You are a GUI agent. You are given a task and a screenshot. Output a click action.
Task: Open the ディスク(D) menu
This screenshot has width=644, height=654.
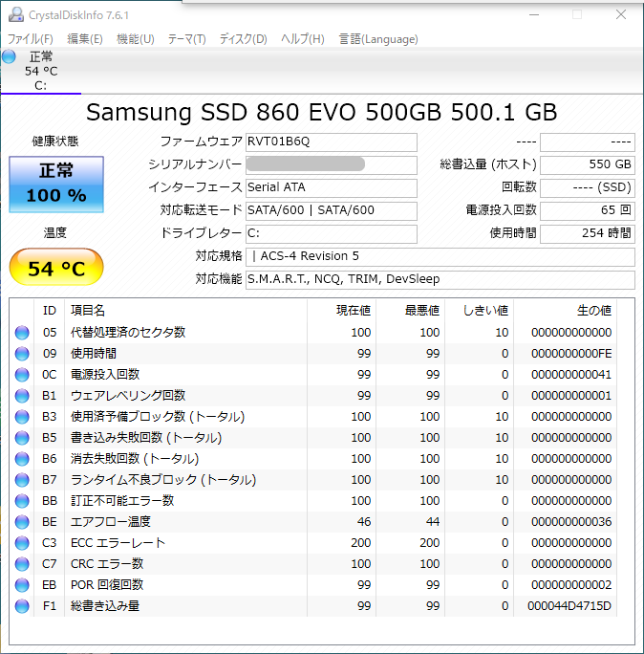[x=243, y=39]
